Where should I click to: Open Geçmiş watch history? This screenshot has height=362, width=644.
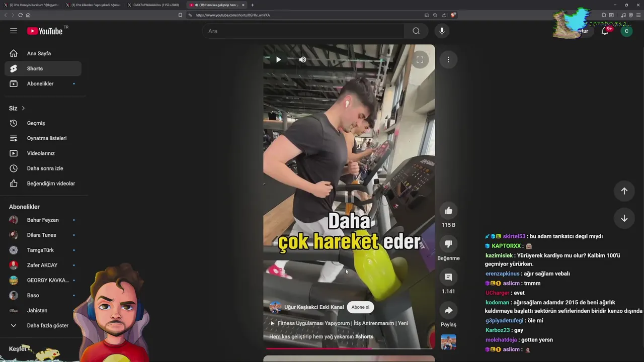[43, 123]
